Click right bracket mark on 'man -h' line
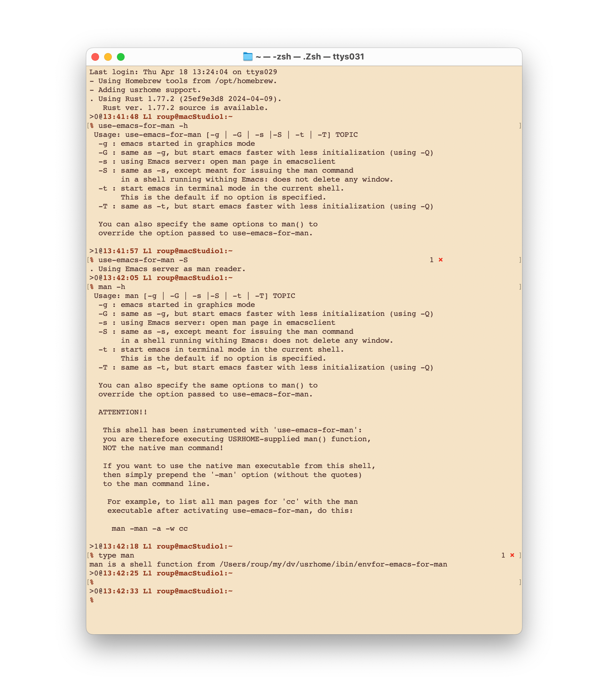This screenshot has height=688, width=616. point(520,287)
